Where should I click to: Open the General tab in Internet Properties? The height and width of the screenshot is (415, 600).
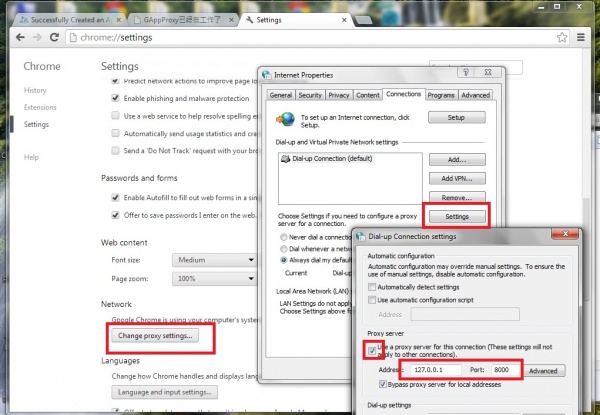coord(281,95)
